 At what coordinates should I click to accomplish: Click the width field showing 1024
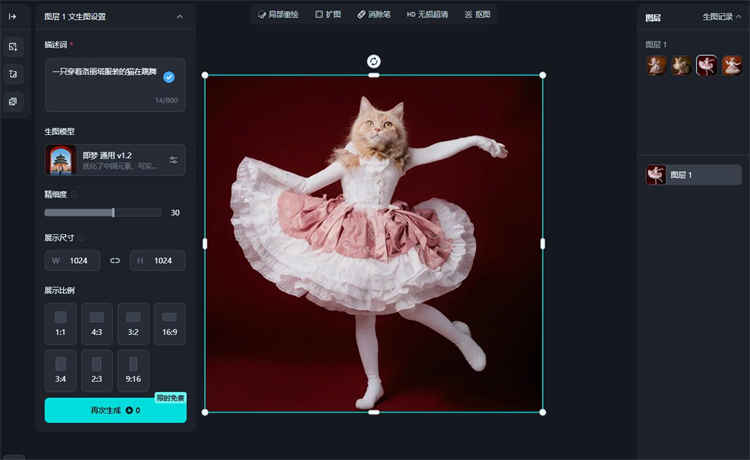point(72,261)
